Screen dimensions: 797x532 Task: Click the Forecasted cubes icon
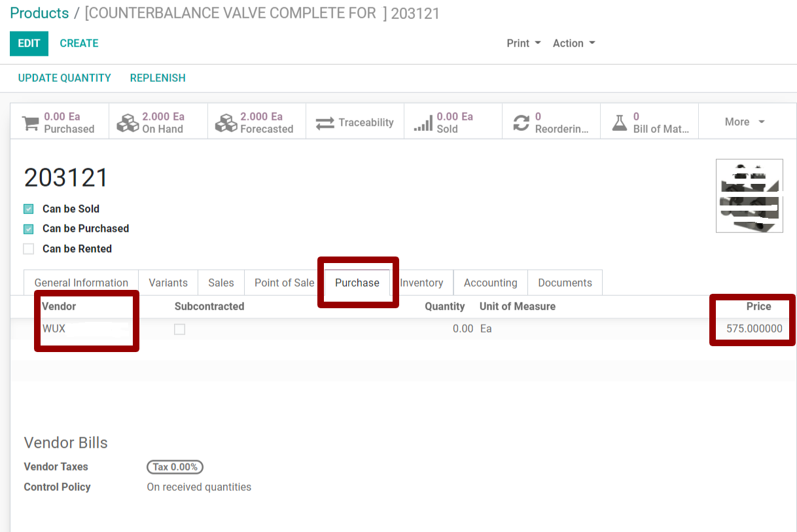click(226, 123)
